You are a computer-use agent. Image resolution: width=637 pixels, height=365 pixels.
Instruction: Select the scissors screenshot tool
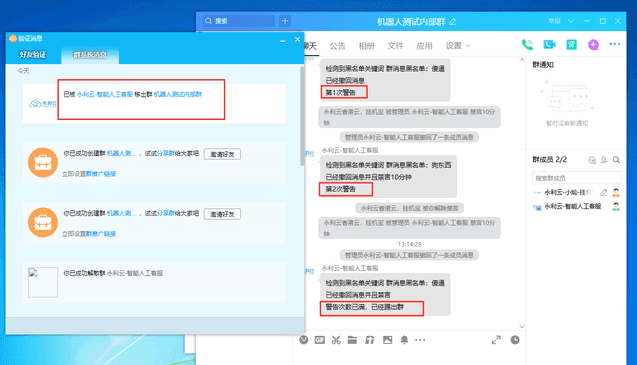click(x=336, y=340)
